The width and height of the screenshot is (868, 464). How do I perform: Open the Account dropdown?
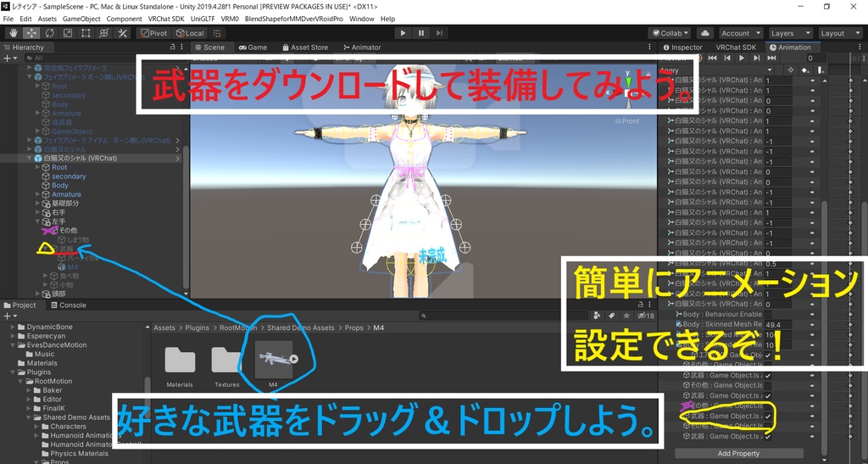[741, 33]
